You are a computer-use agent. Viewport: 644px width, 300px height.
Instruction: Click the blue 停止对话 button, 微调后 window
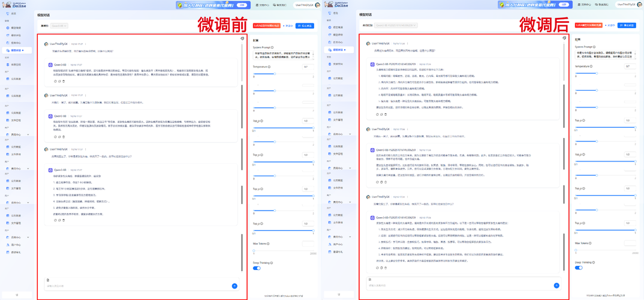(x=627, y=25)
